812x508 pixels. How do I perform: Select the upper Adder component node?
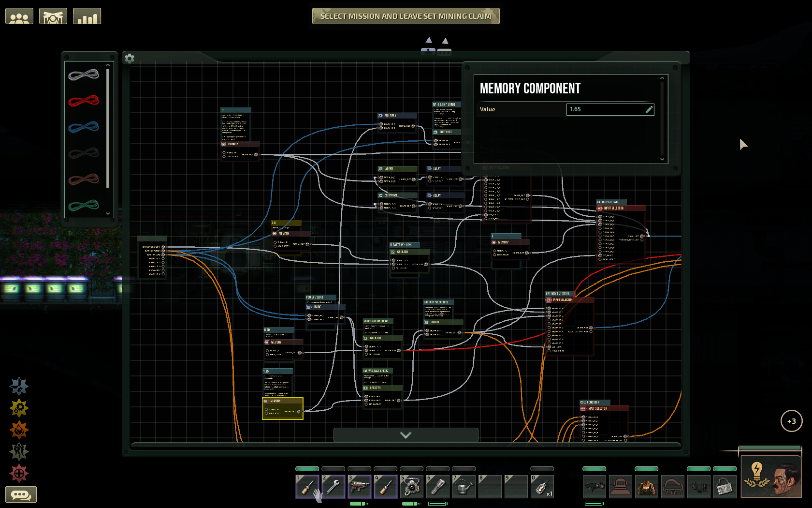tap(397, 176)
